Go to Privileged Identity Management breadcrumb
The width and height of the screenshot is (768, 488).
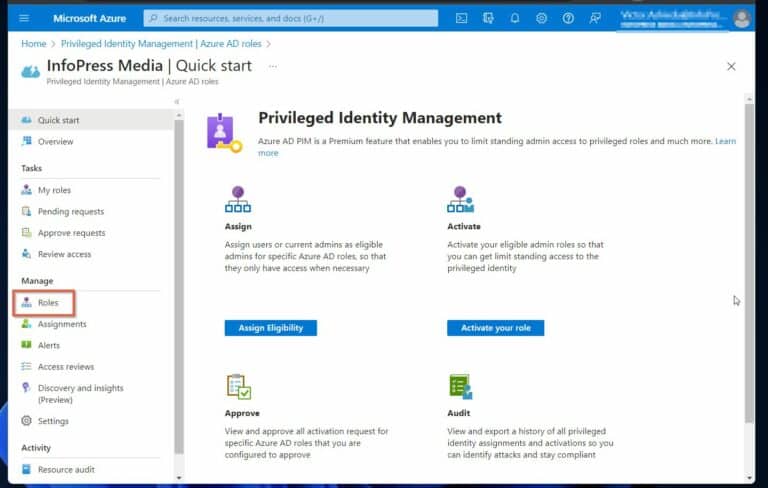coord(161,44)
